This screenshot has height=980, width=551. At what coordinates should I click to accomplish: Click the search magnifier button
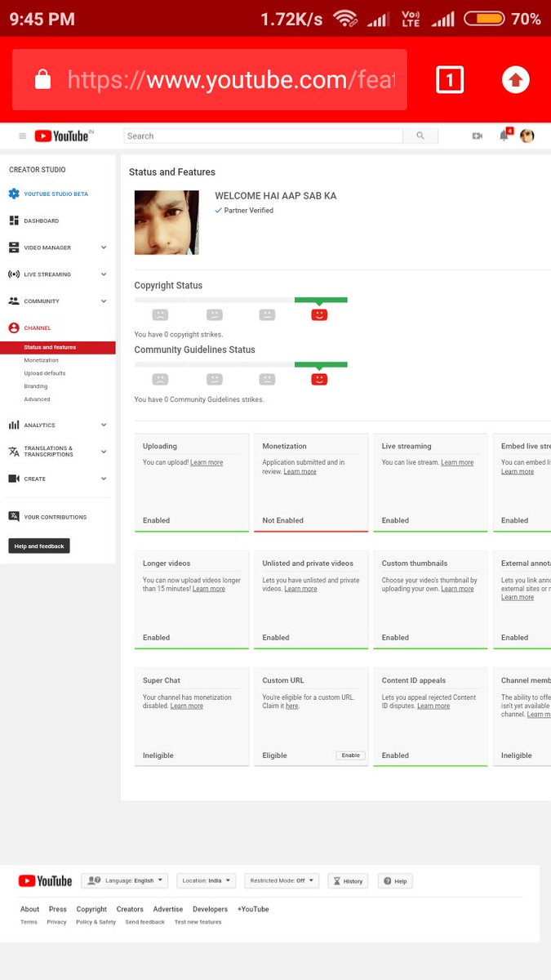[420, 136]
